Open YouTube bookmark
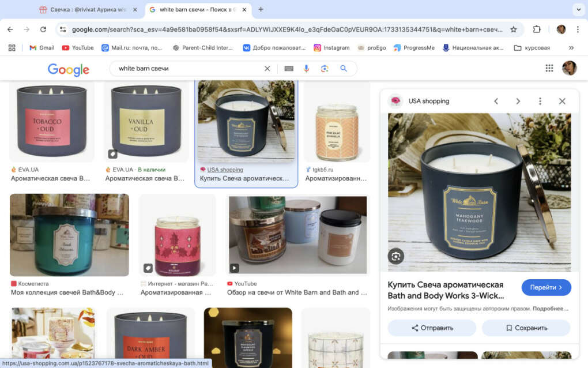The height and width of the screenshot is (368, 588). (x=78, y=48)
